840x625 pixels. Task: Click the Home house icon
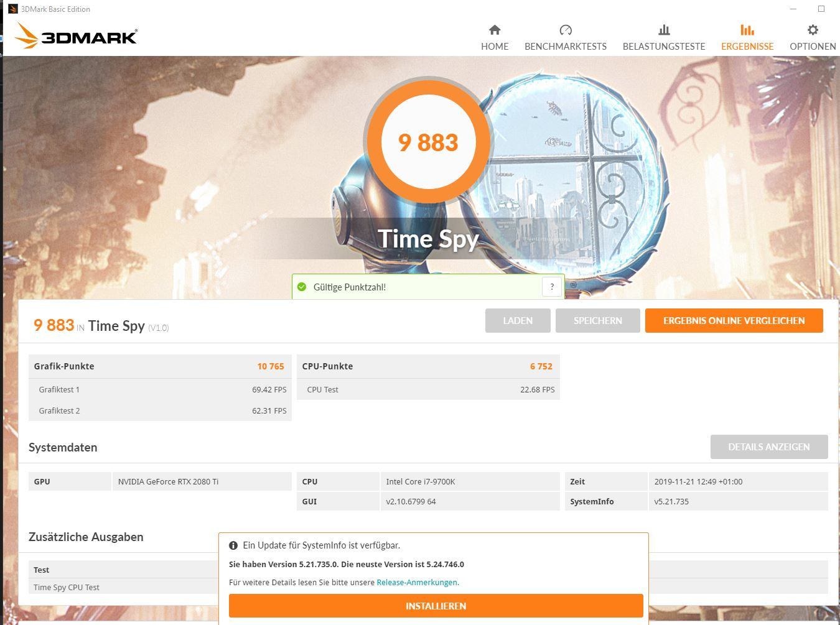pyautogui.click(x=495, y=30)
